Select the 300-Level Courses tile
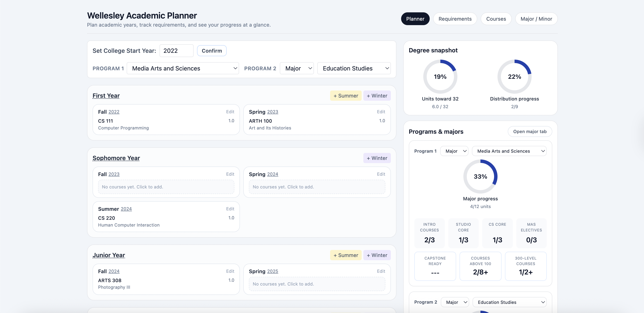 (525, 266)
